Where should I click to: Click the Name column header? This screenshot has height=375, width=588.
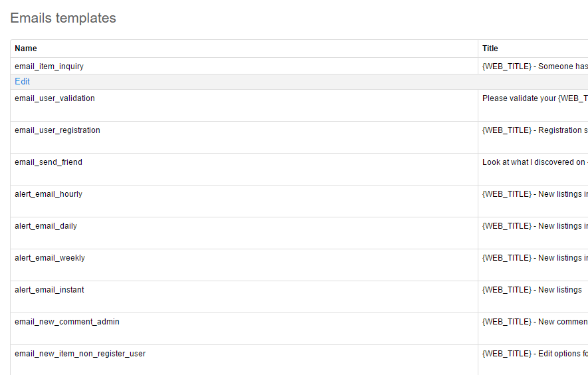tap(26, 49)
